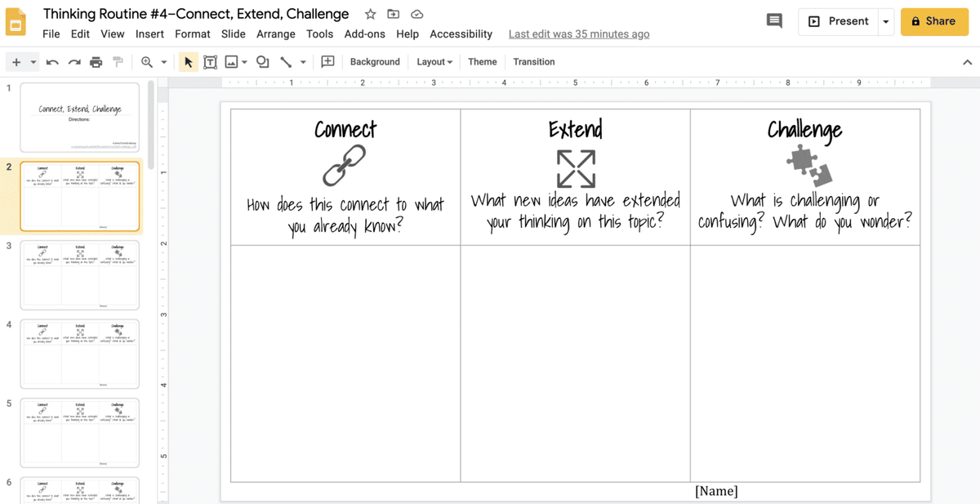Star this presentation
The width and height of the screenshot is (980, 504).
coord(371,14)
